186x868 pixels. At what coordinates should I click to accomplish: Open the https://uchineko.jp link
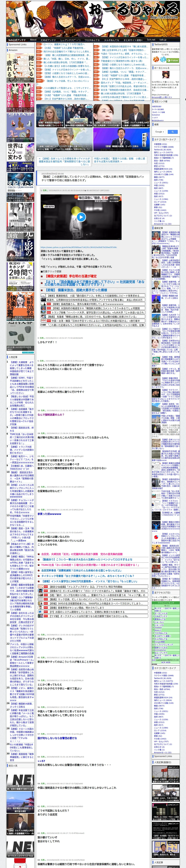pos(160,95)
